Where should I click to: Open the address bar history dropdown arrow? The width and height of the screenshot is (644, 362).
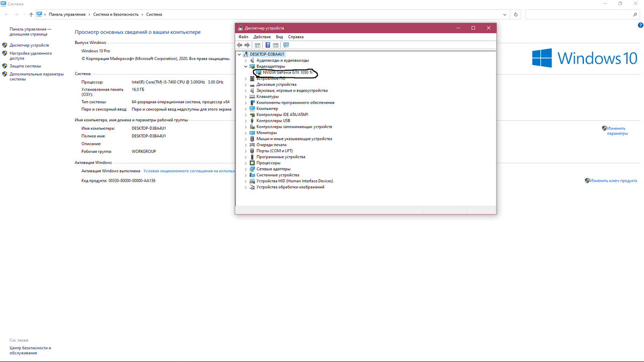[x=505, y=14]
